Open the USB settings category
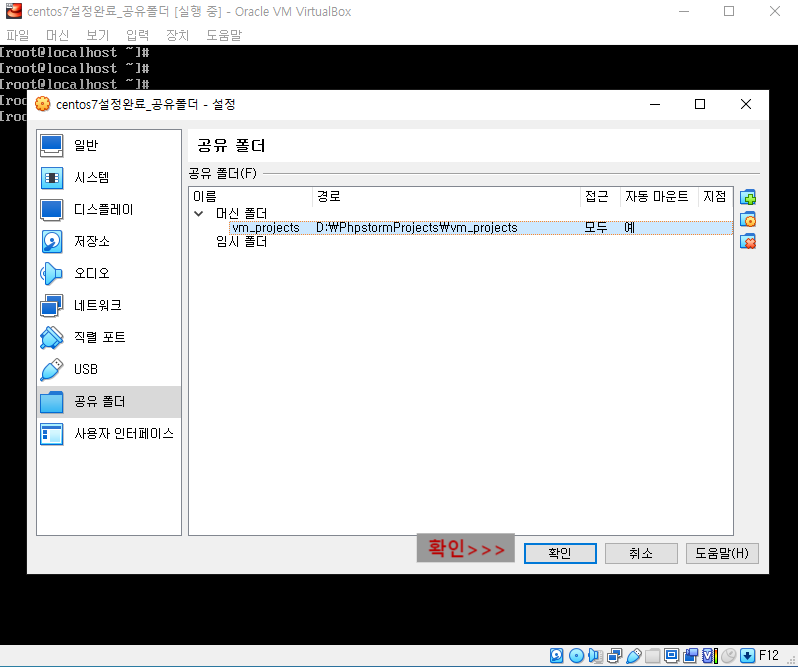The height and width of the screenshot is (667, 798). [108, 370]
